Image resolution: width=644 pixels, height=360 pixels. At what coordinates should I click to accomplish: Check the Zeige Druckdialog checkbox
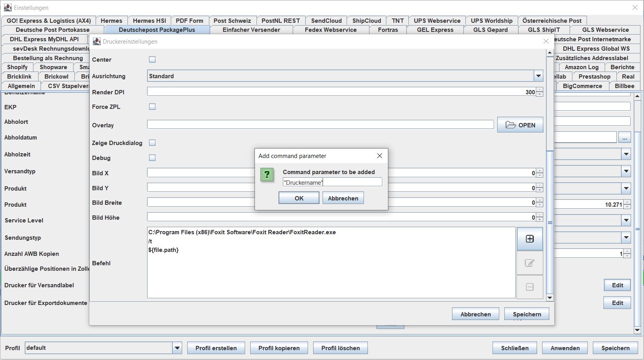click(x=152, y=143)
